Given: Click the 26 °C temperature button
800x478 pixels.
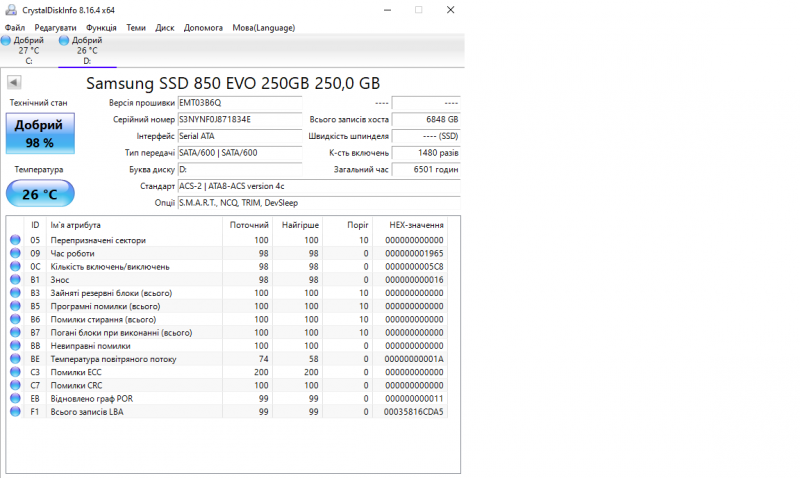Looking at the screenshot, I should [x=40, y=194].
